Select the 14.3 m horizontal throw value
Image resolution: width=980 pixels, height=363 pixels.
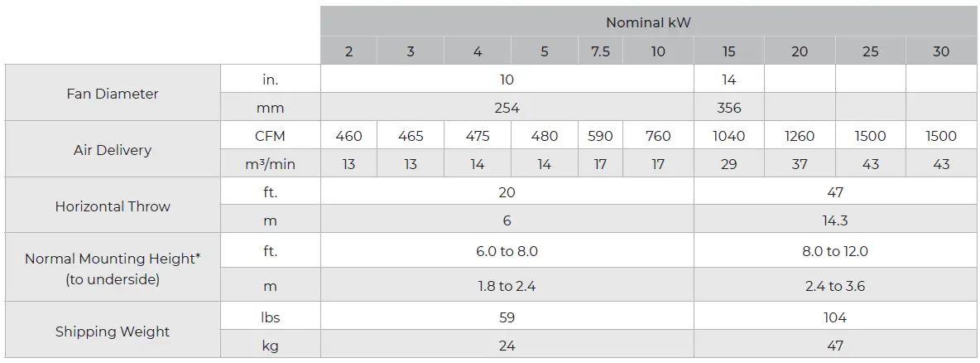click(835, 220)
